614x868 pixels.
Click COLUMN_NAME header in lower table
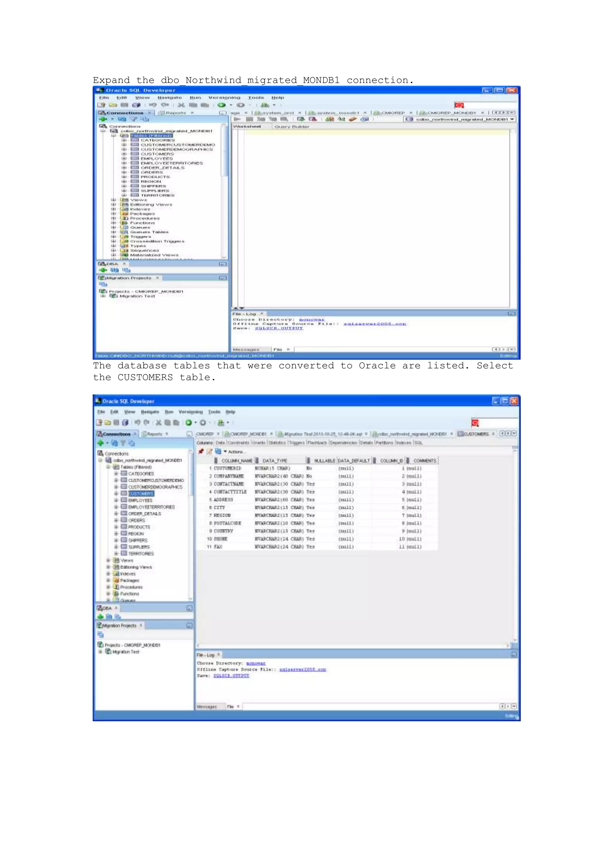tap(234, 460)
